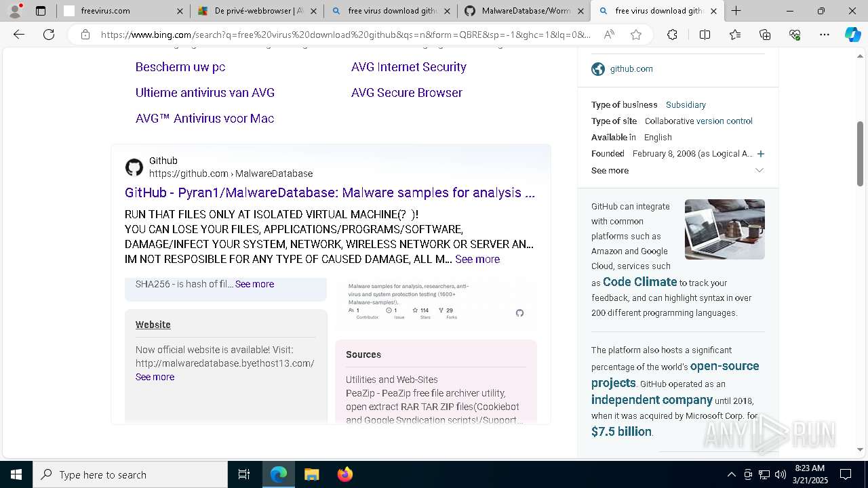The width and height of the screenshot is (868, 488).
Task: Open Ultieme antivirus van AVG link
Action: tap(205, 93)
